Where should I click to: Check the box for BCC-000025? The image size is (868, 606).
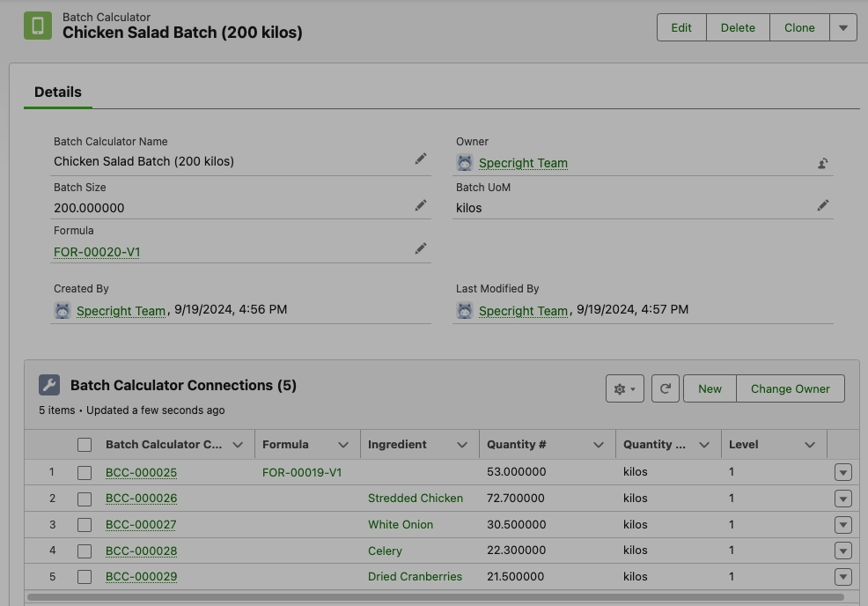[x=85, y=472]
